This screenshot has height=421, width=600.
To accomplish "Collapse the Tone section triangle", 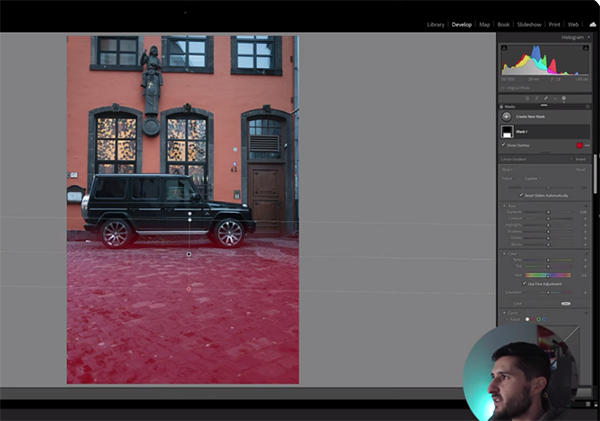I will click(x=504, y=206).
